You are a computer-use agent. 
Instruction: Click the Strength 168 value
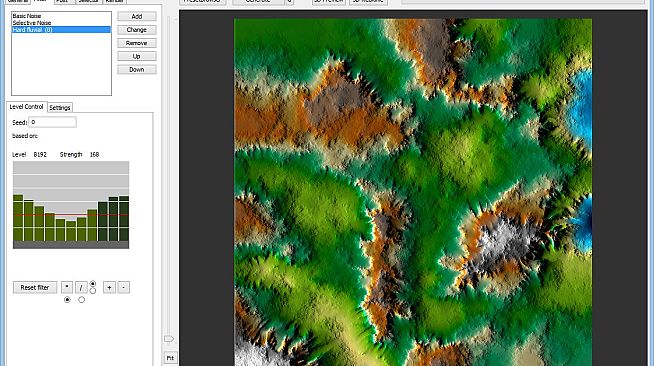pyautogui.click(x=94, y=155)
